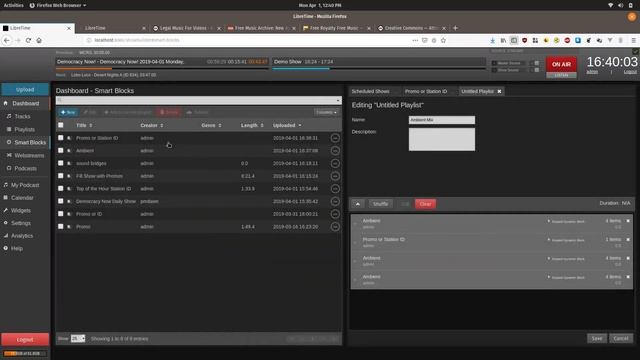Screen dimensions: 640x360
Task: Switch to Scheduled Shows tab
Action: (370, 91)
